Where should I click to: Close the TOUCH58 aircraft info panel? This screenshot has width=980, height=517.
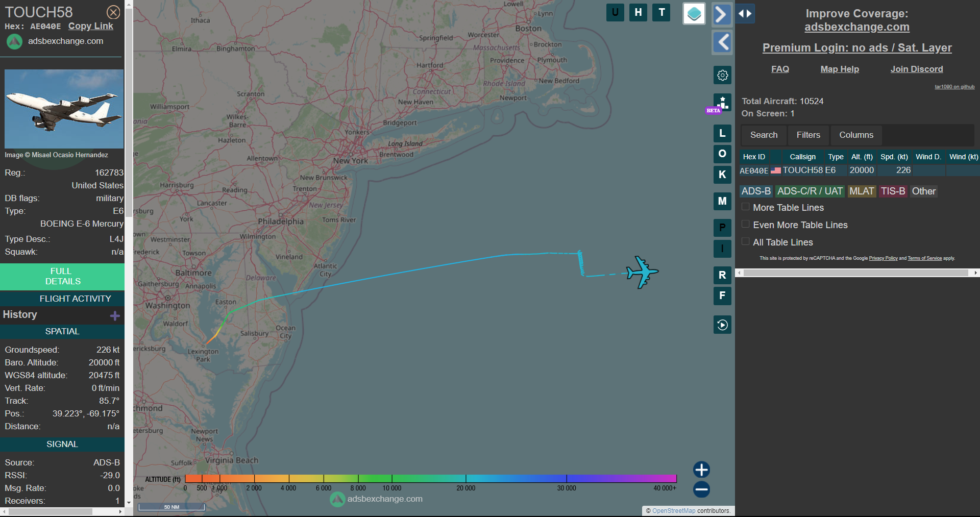(113, 12)
